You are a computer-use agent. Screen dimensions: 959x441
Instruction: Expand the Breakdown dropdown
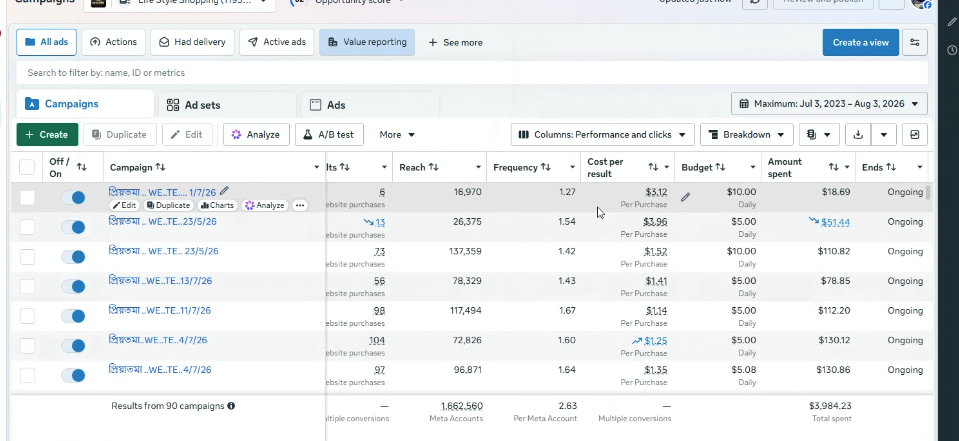747,135
